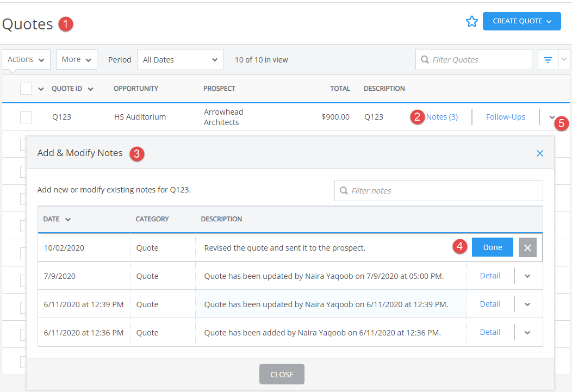The height and width of the screenshot is (392, 572).
Task: Expand the All Dates period selector
Action: click(180, 60)
